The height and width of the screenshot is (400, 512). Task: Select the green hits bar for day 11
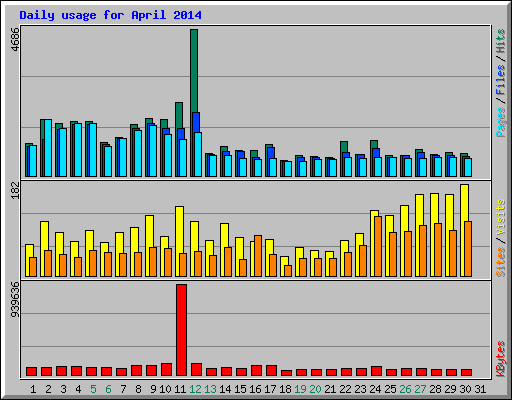tap(179, 115)
